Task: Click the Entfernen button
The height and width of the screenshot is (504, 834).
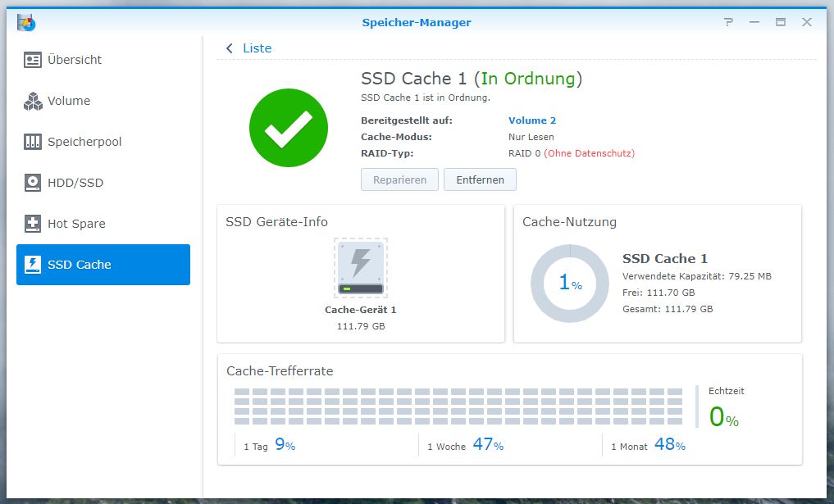Action: pos(480,179)
